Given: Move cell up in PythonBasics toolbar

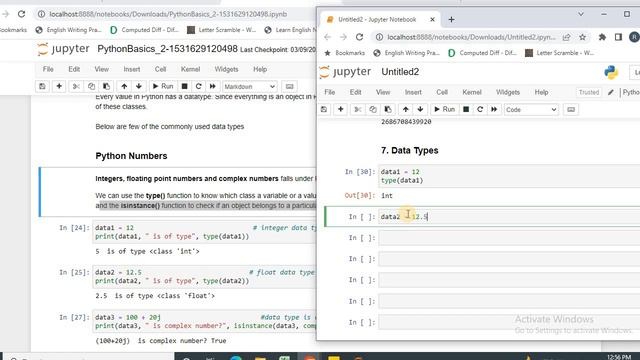Looking at the screenshot, I should tap(124, 86).
